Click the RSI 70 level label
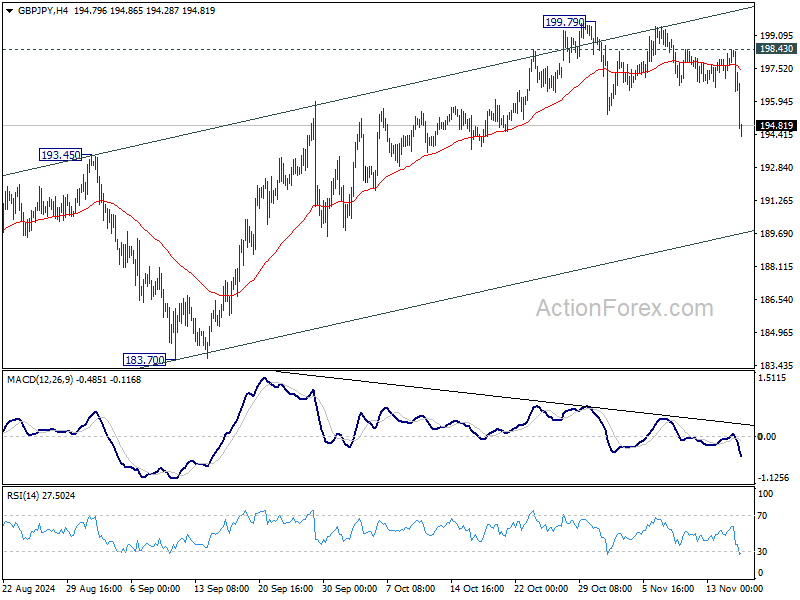The image size is (800, 600). click(x=762, y=516)
